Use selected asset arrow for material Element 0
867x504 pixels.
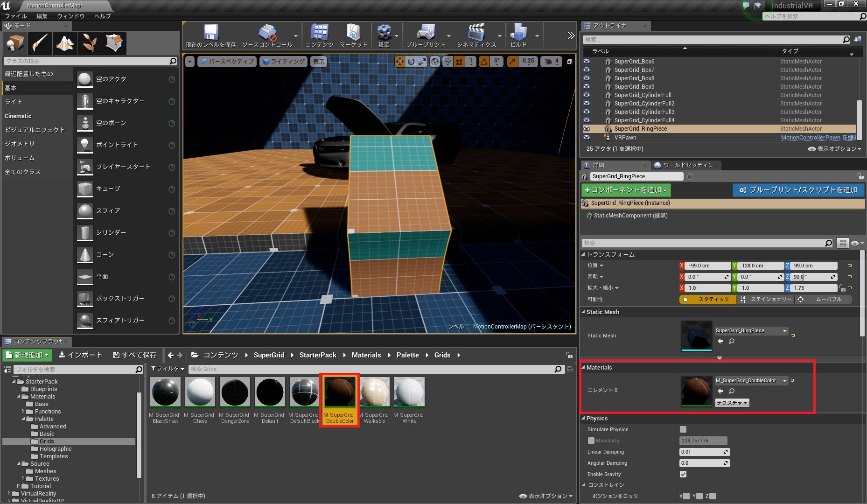[720, 391]
